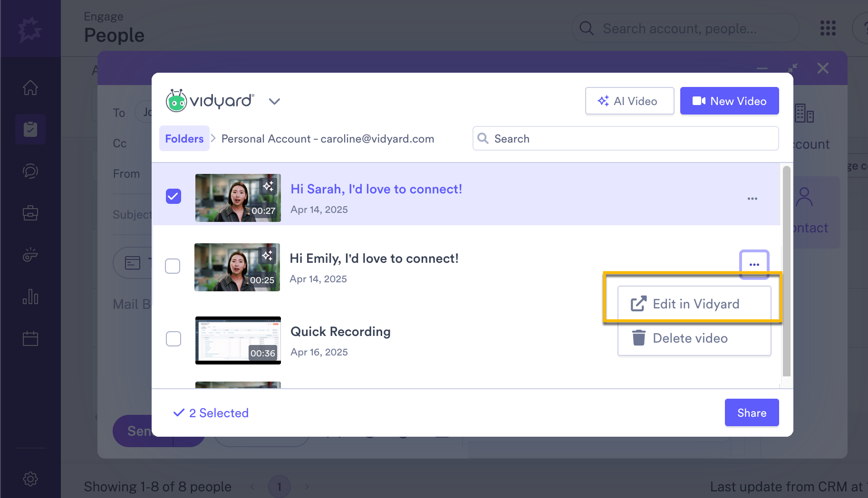Click the account building icon behind dialog
The height and width of the screenshot is (498, 868).
(x=804, y=113)
